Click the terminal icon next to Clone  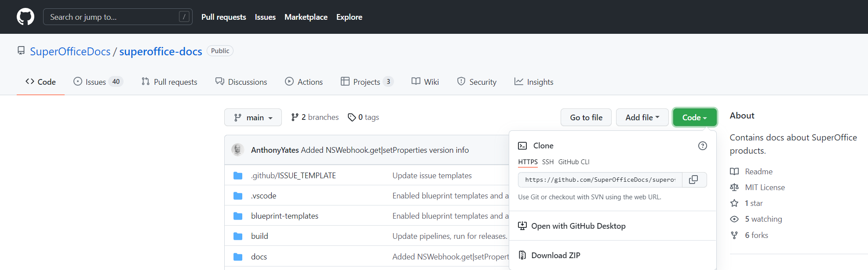[x=522, y=146]
